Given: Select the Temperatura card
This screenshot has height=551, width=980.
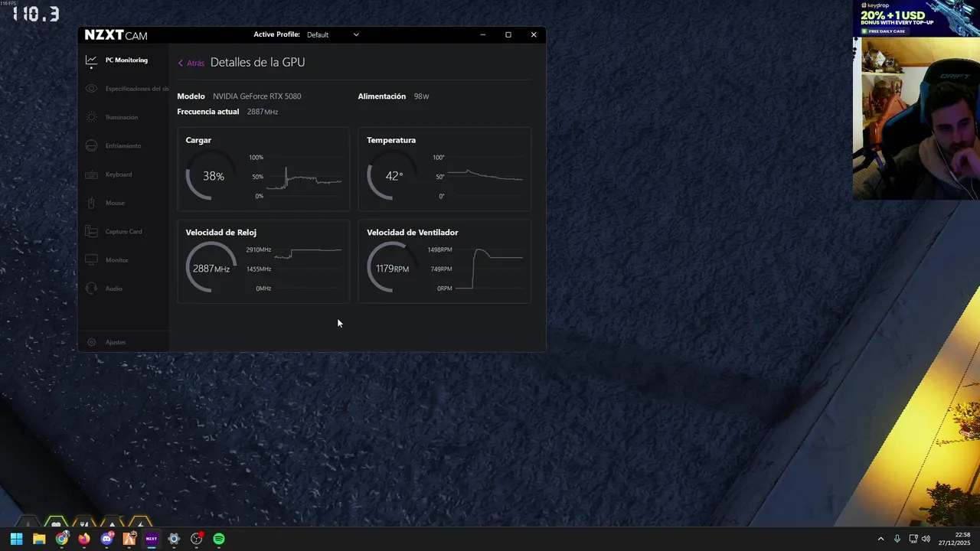Looking at the screenshot, I should coord(444,169).
